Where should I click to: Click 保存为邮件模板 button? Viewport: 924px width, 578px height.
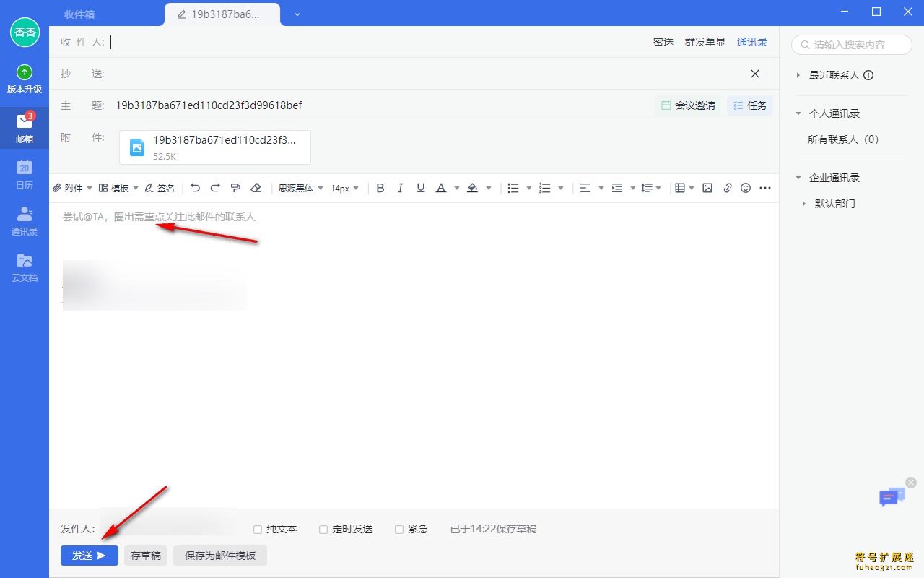click(x=220, y=556)
